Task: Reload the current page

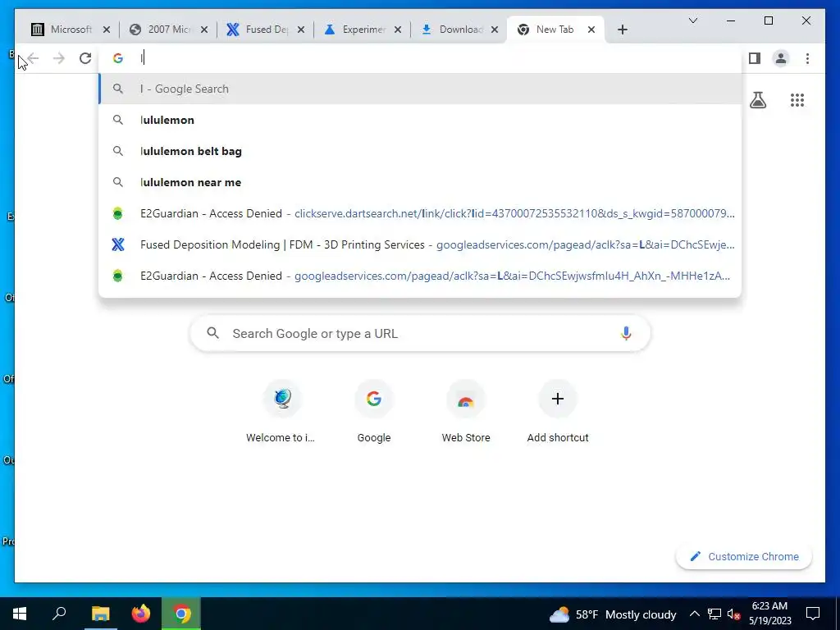Action: (x=85, y=58)
